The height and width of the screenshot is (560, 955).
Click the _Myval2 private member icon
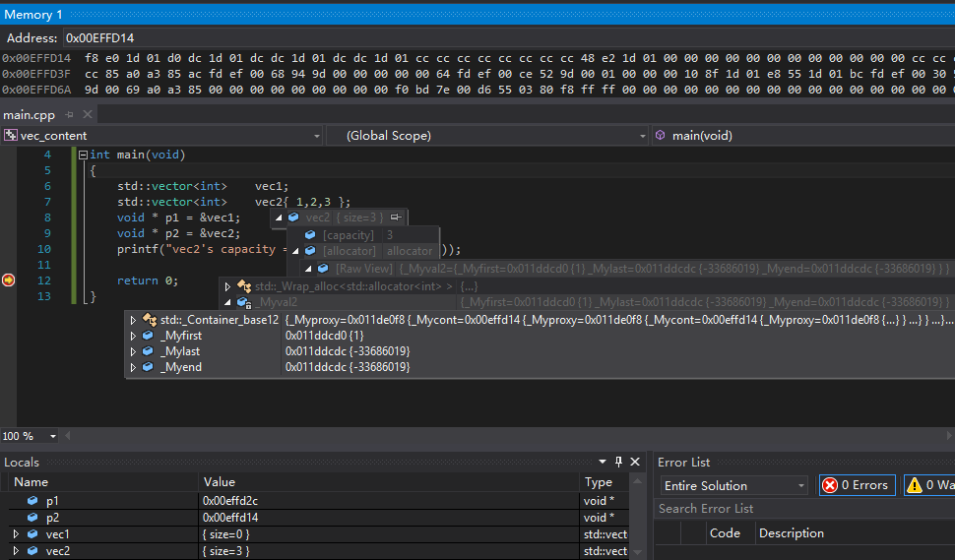[244, 302]
